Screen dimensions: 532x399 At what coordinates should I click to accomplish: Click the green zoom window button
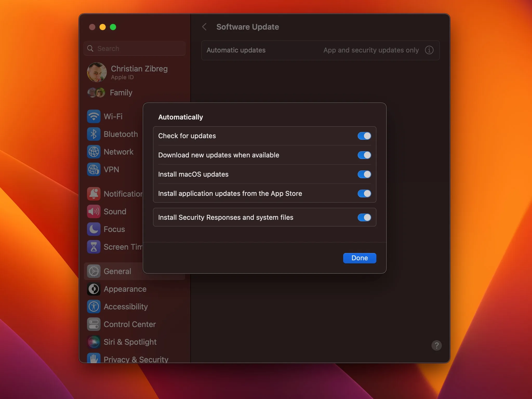pyautogui.click(x=113, y=27)
